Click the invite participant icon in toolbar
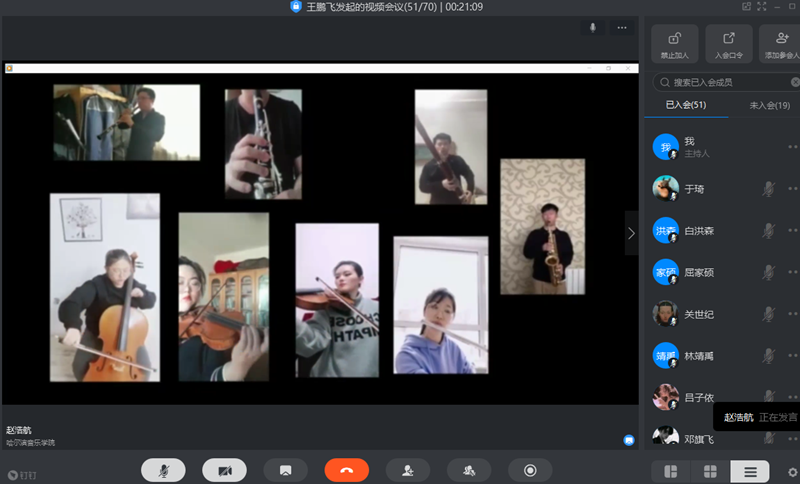This screenshot has height=484, width=800. pyautogui.click(x=407, y=470)
